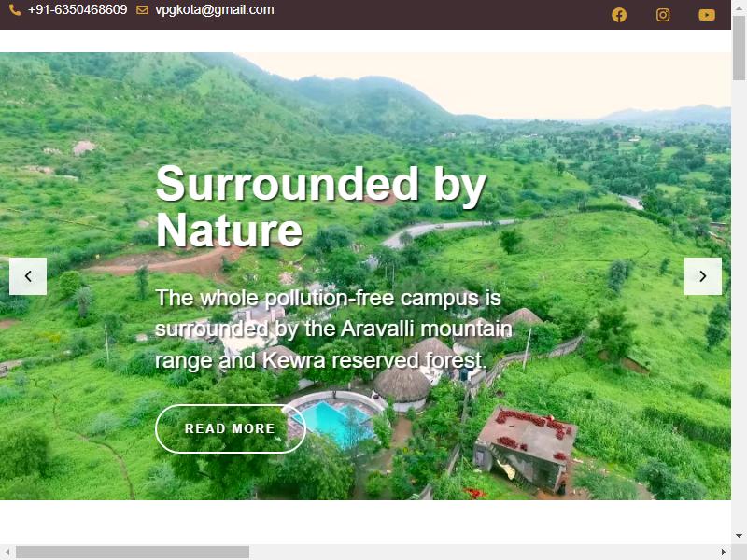
Task: Click horizontal scrollbar left arrow
Action: pos(7,552)
